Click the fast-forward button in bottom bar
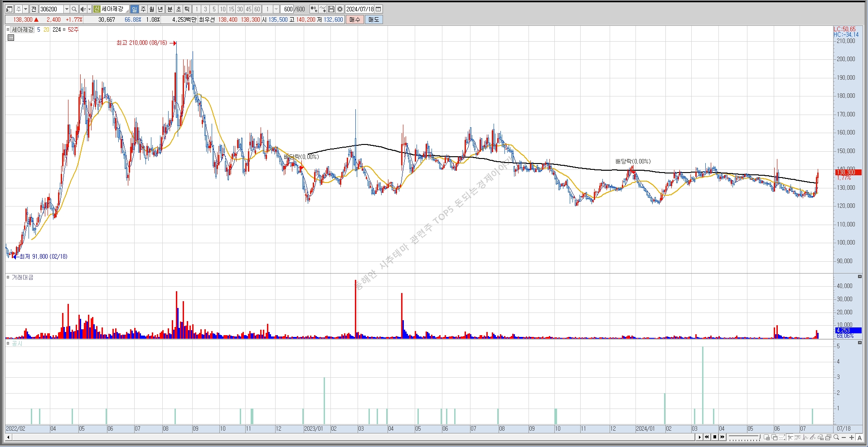The image size is (868, 447). (x=723, y=437)
